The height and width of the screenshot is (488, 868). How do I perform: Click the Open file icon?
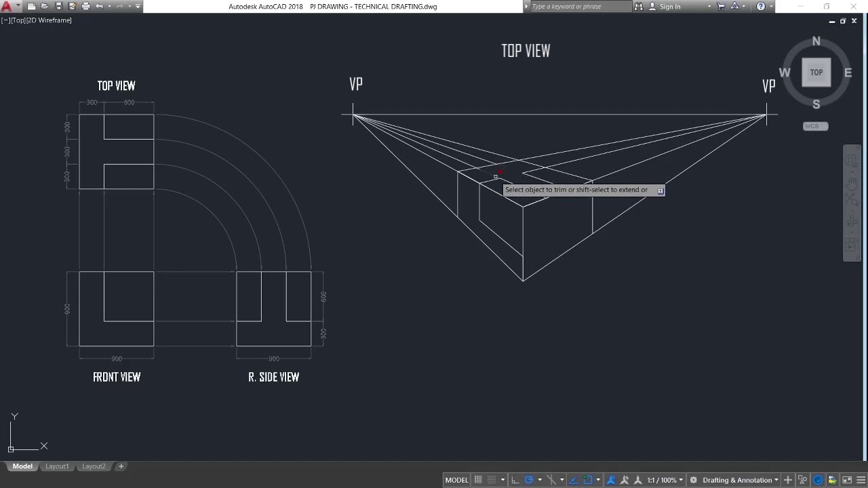point(45,6)
